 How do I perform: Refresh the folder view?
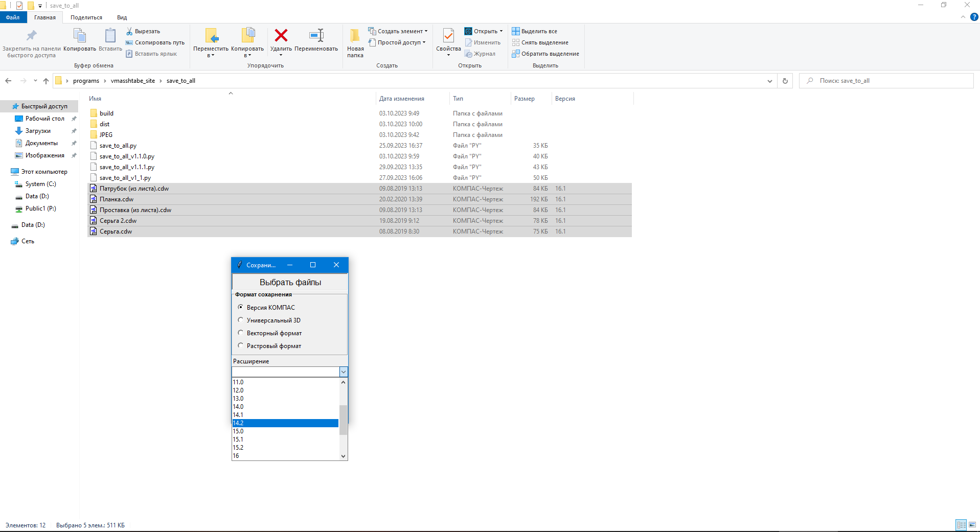[x=785, y=81]
